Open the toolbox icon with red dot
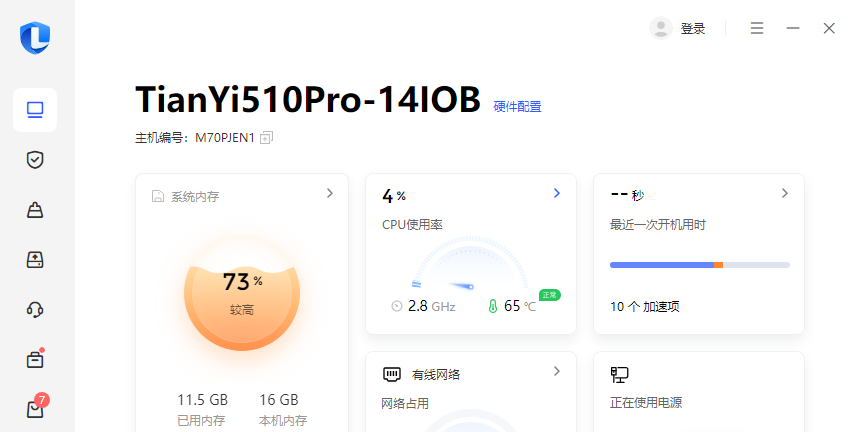 click(x=35, y=359)
